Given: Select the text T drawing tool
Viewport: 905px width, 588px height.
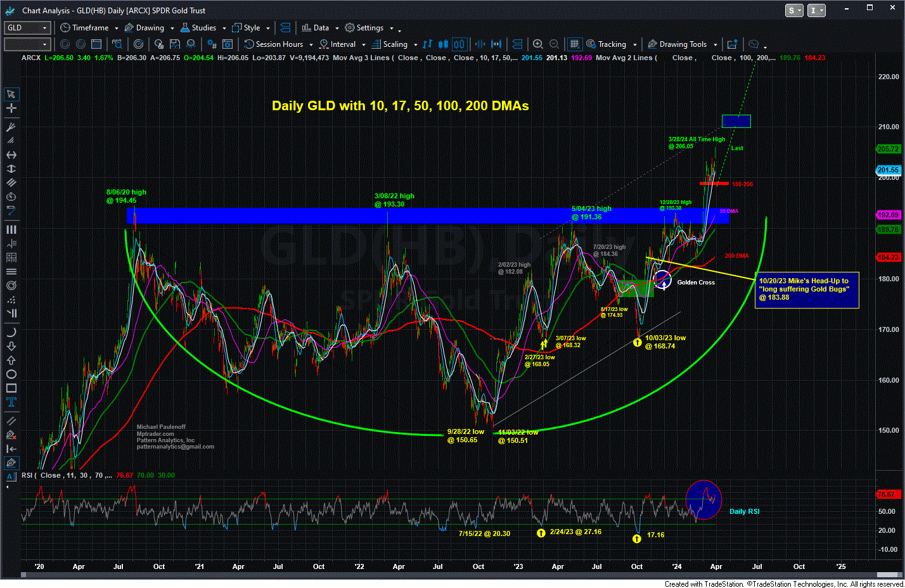Looking at the screenshot, I should (x=11, y=402).
